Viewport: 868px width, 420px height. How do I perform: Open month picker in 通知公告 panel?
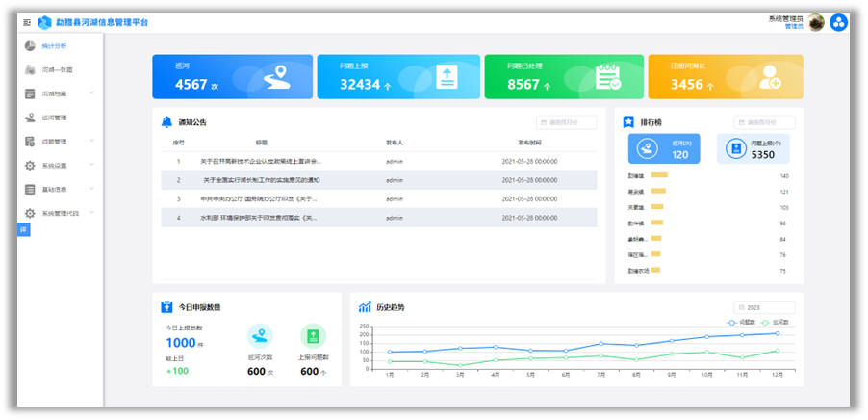[567, 122]
